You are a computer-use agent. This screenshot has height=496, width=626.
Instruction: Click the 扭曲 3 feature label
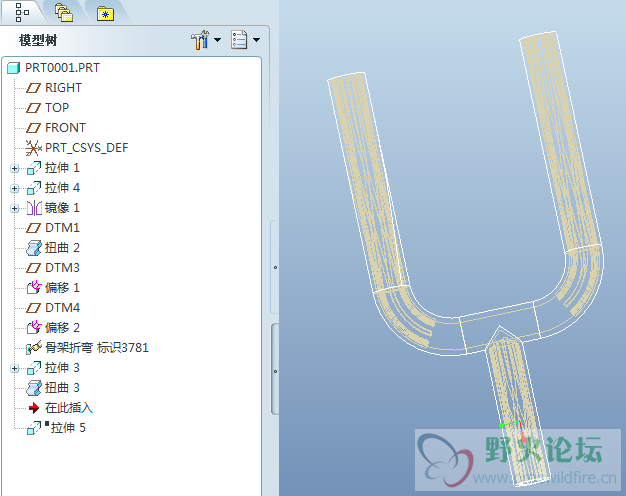tap(62, 387)
